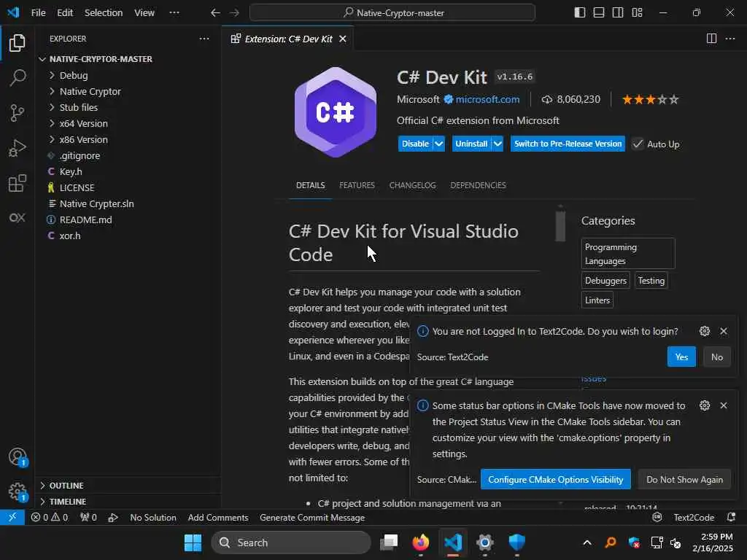Open gear on CMake Tools notification

pos(705,405)
